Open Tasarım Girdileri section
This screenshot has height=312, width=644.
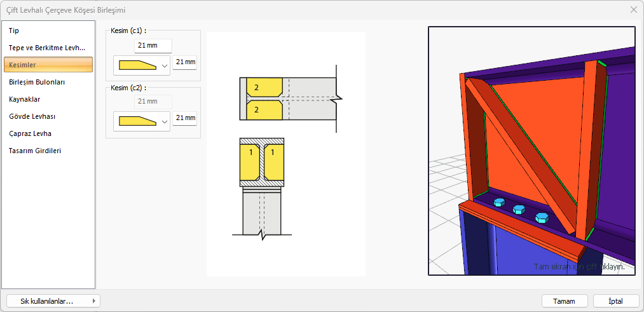[x=35, y=151]
